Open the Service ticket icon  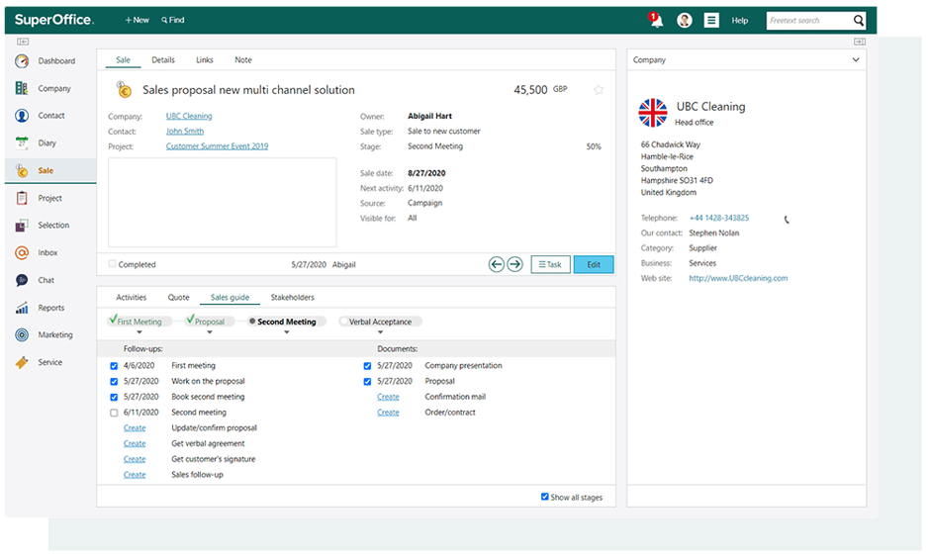point(22,362)
